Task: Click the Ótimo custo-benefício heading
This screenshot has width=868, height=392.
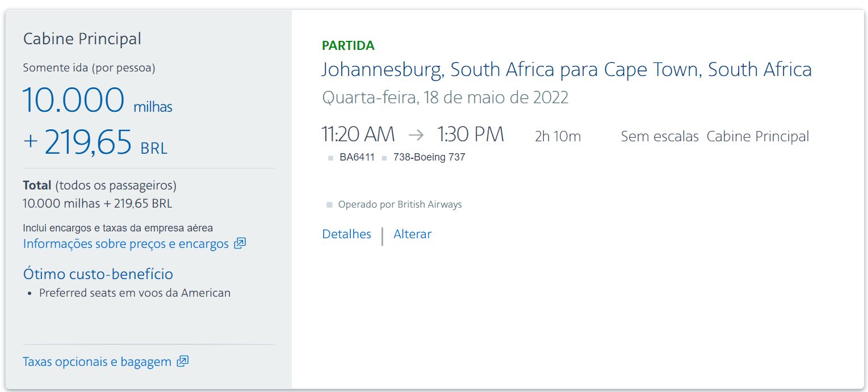Action: (x=98, y=274)
